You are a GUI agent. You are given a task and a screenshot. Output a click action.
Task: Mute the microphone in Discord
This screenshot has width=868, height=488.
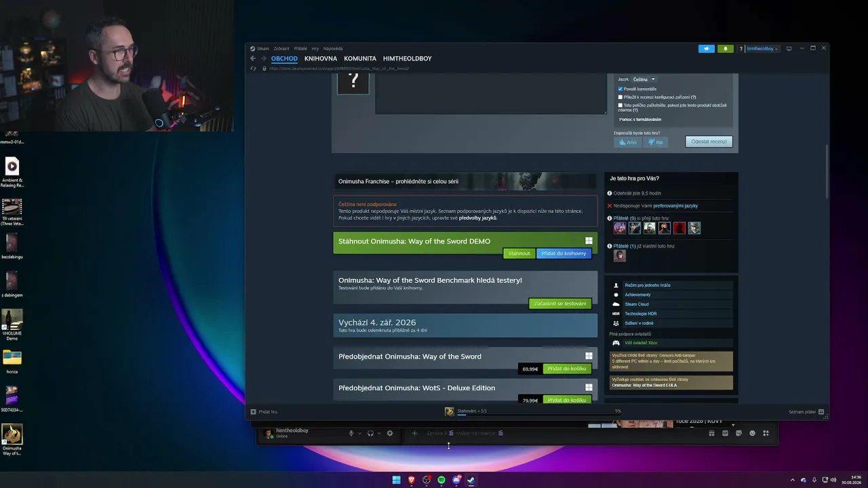click(x=351, y=433)
